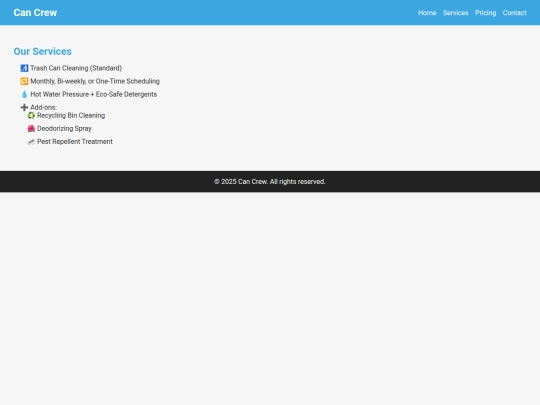The image size is (540, 405).
Task: Open the Pricing nav link
Action: [486, 13]
